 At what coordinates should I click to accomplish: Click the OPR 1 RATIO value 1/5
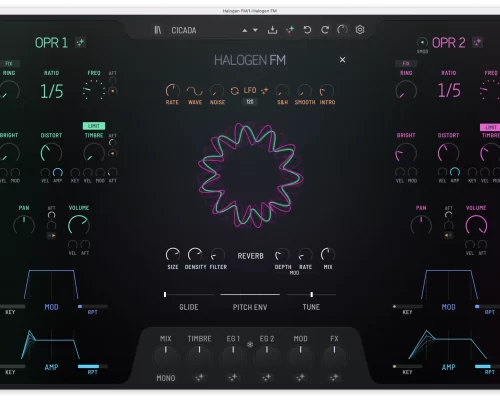coord(51,91)
